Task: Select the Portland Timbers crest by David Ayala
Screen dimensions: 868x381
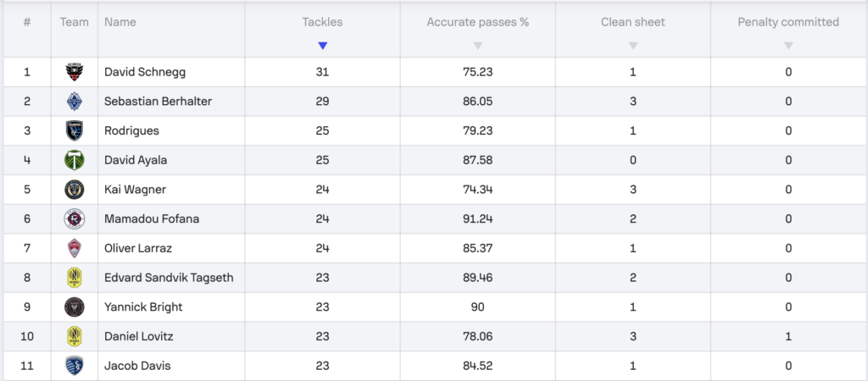Action: (75, 160)
